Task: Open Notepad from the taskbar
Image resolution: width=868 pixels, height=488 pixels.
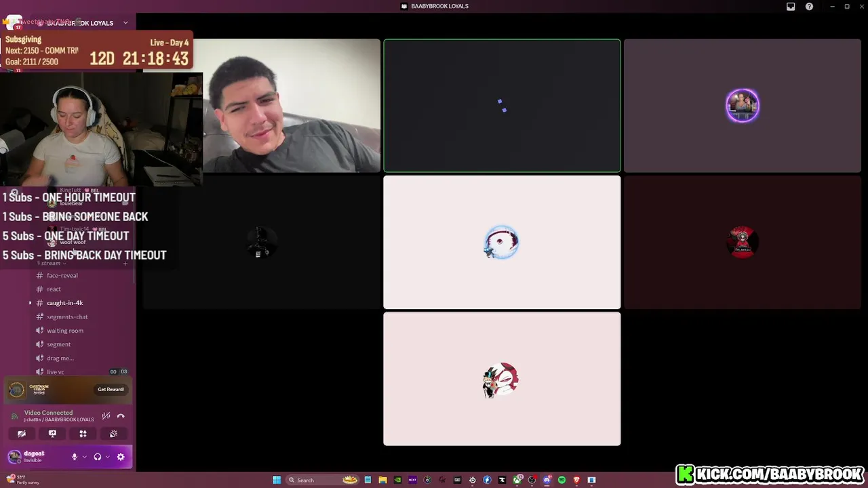Action: 368,480
